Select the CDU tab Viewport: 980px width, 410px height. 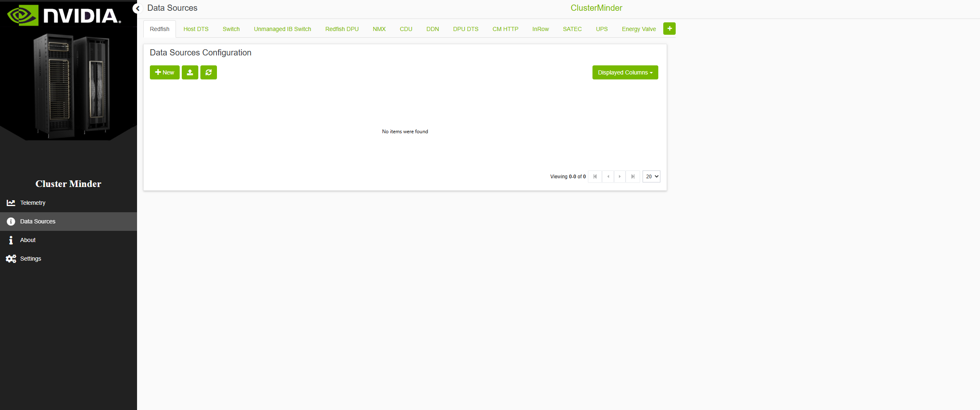click(x=406, y=29)
